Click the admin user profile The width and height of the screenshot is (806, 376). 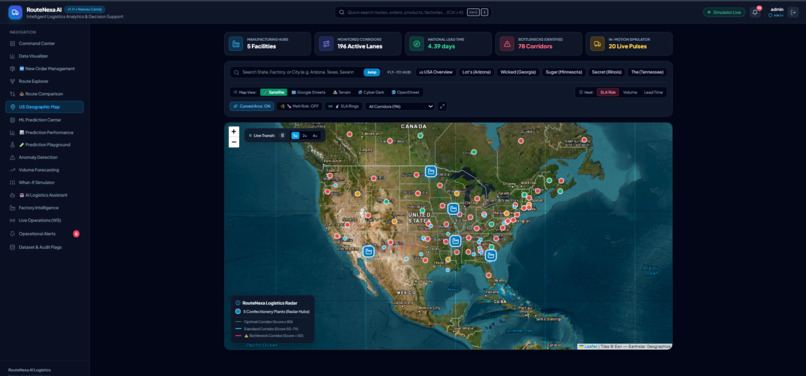click(776, 12)
